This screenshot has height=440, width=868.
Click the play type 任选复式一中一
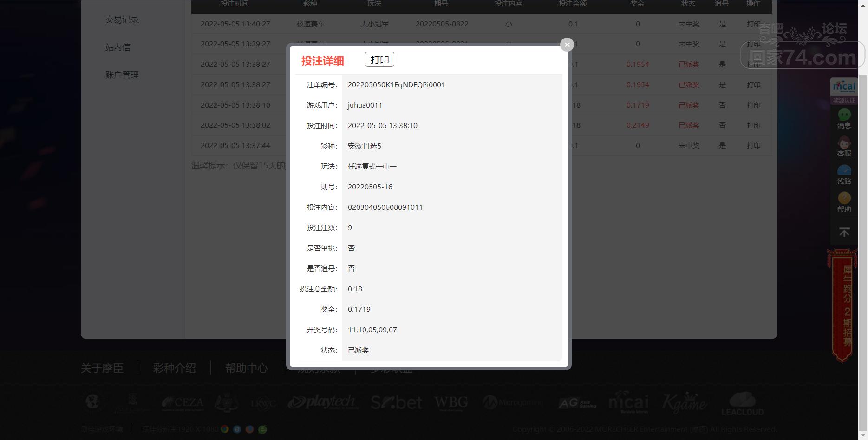pyautogui.click(x=372, y=167)
